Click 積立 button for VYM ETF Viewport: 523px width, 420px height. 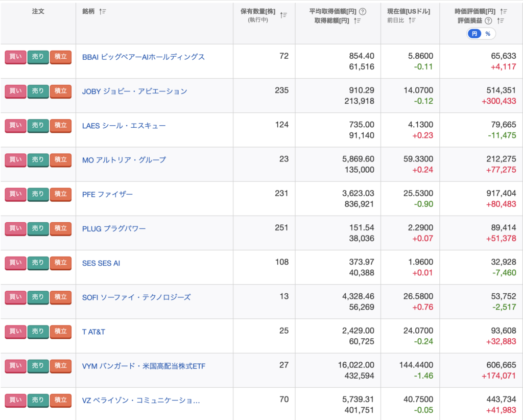coord(61,365)
